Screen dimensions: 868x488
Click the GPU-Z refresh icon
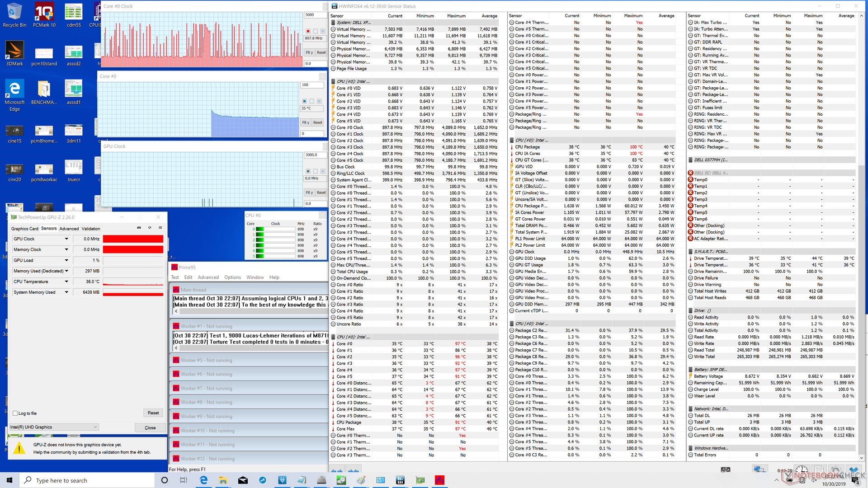pos(150,228)
